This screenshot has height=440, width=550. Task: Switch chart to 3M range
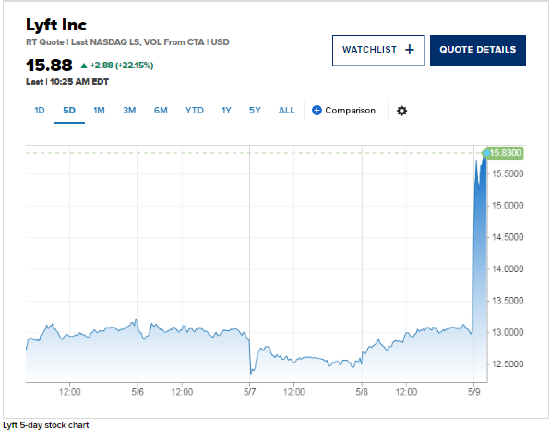click(x=129, y=111)
